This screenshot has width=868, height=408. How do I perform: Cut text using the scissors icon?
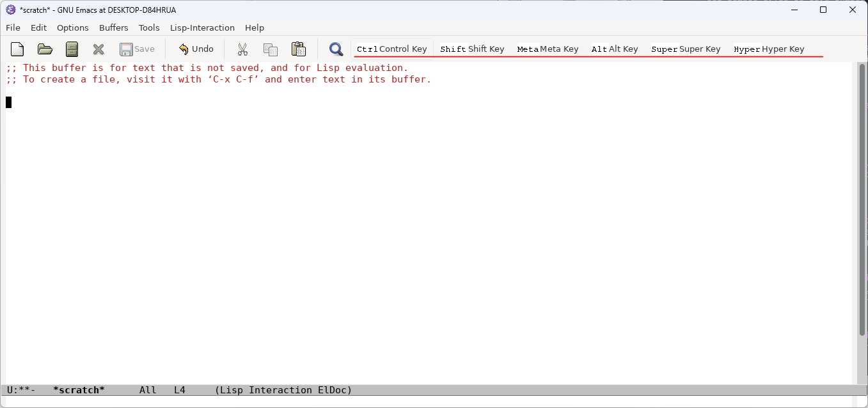(x=242, y=49)
